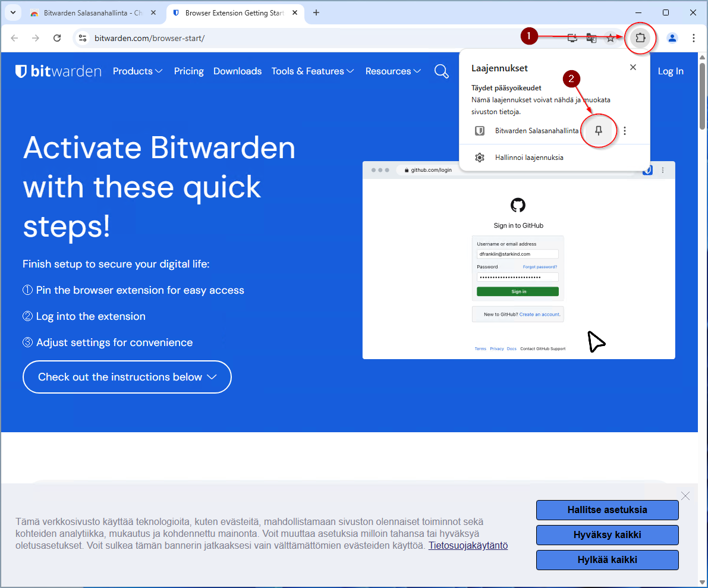The image size is (708, 588).
Task: Click the 'Täydet pääsyoikeudet' heading in popup
Action: point(506,87)
